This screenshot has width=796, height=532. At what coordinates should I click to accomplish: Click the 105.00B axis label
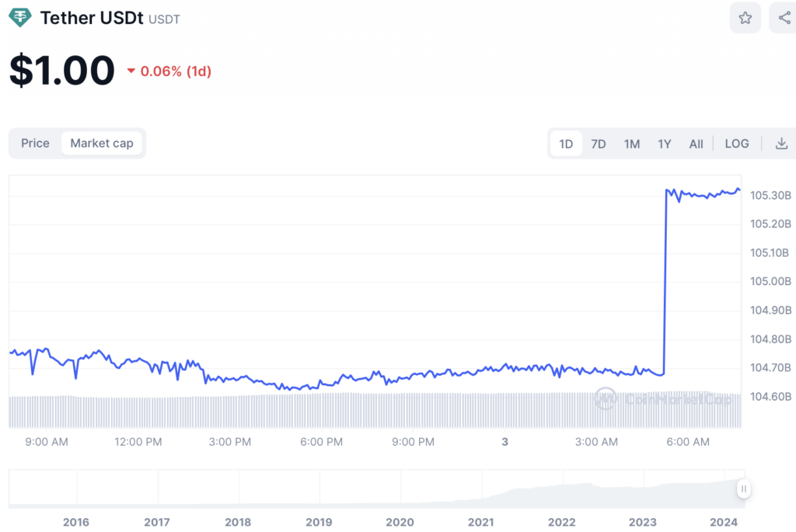pyautogui.click(x=770, y=281)
